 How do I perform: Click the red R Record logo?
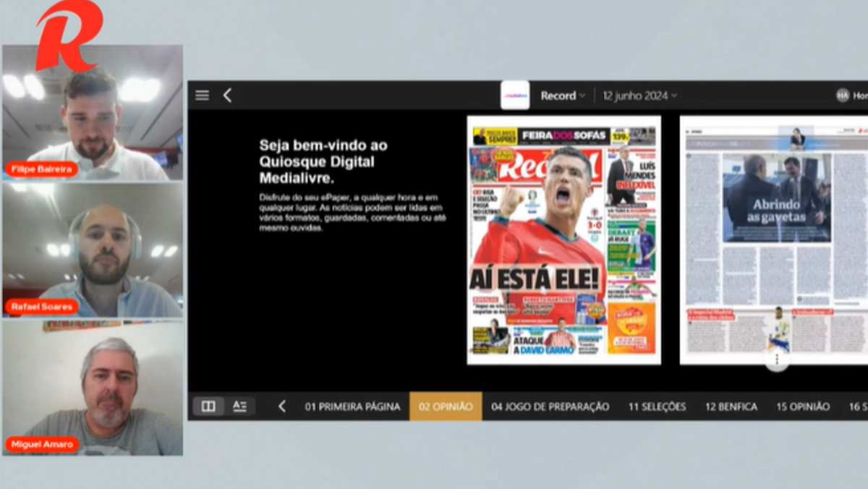tap(69, 34)
